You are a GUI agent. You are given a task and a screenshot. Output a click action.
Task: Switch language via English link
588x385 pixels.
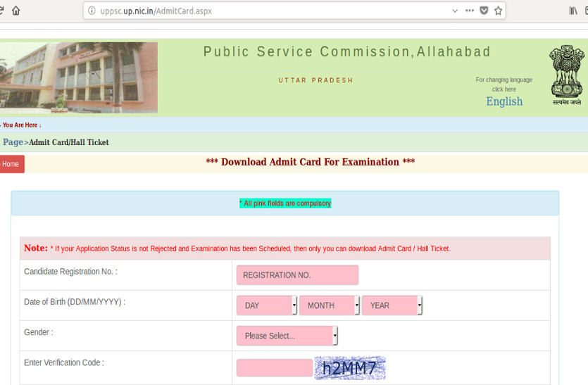[x=504, y=101]
